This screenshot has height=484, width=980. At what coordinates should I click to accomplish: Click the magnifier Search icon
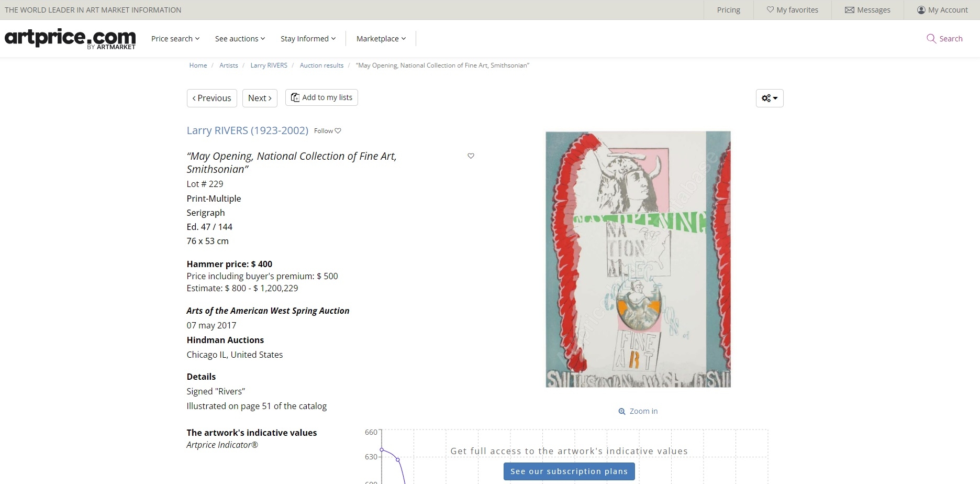pos(931,39)
